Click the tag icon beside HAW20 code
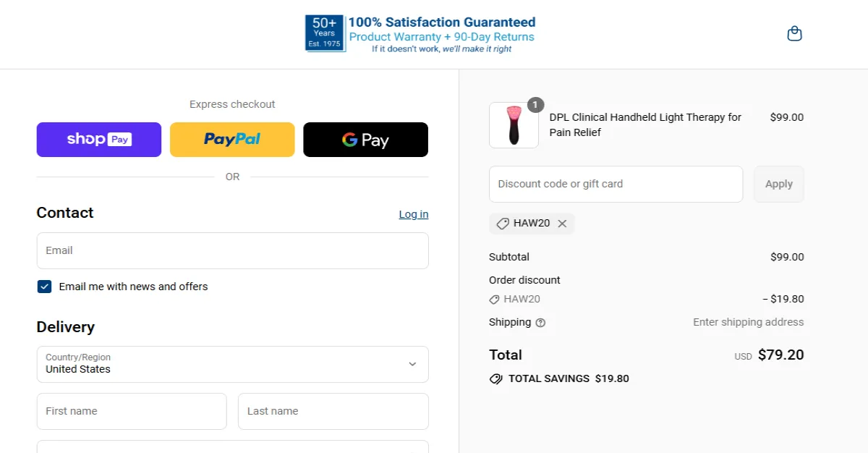The image size is (868, 453). (x=503, y=223)
